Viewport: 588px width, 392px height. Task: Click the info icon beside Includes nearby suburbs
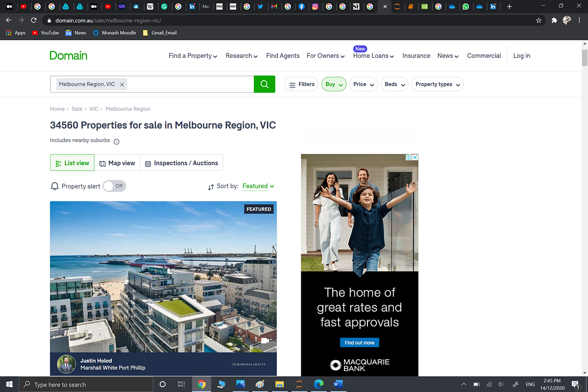point(116,141)
